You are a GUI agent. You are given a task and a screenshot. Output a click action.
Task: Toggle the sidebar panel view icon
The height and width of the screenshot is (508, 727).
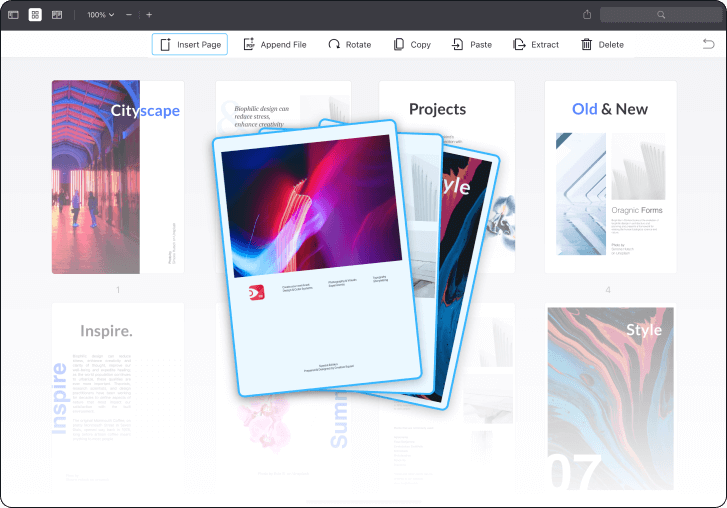coord(13,15)
